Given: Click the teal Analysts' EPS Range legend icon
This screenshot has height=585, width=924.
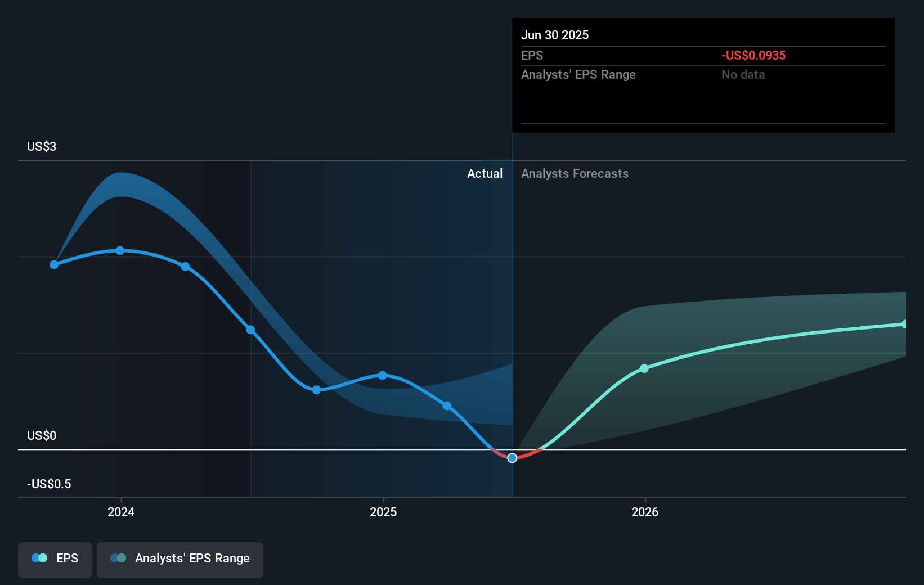Looking at the screenshot, I should [119, 558].
